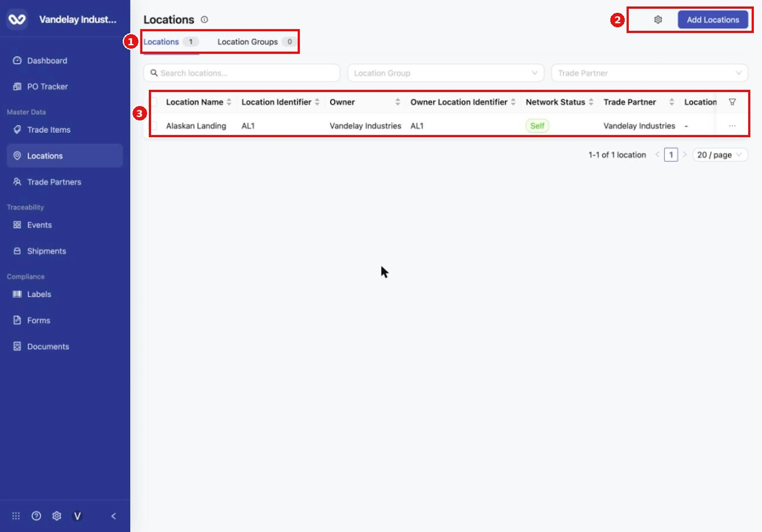The width and height of the screenshot is (762, 532).
Task: Open Labels under Compliance
Action: pyautogui.click(x=65, y=294)
